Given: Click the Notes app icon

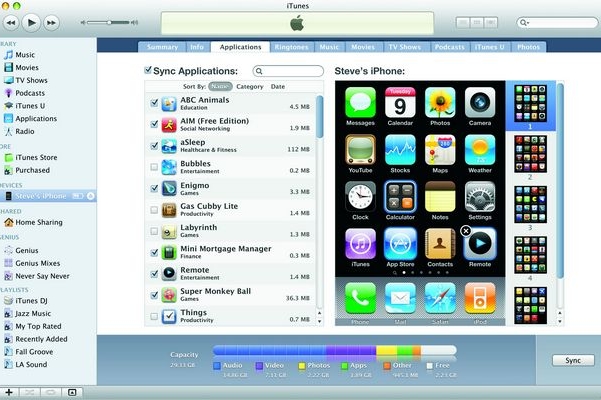Looking at the screenshot, I should coord(440,197).
